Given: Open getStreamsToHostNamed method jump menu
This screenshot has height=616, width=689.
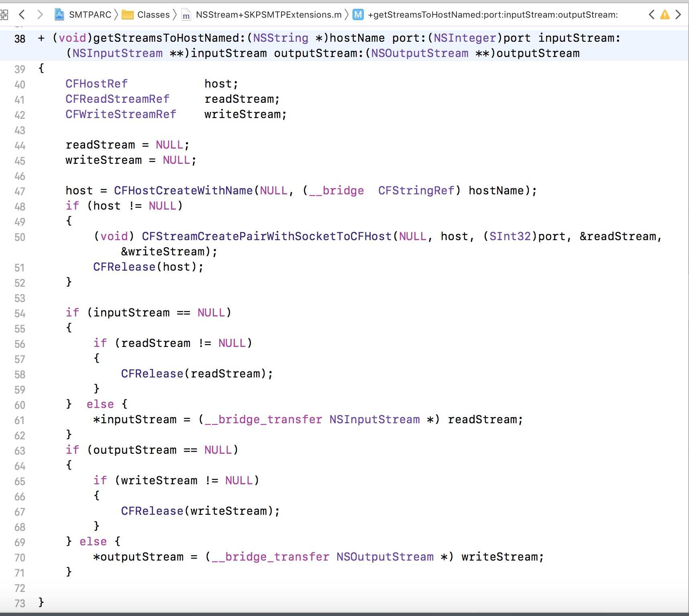Looking at the screenshot, I should click(x=493, y=15).
